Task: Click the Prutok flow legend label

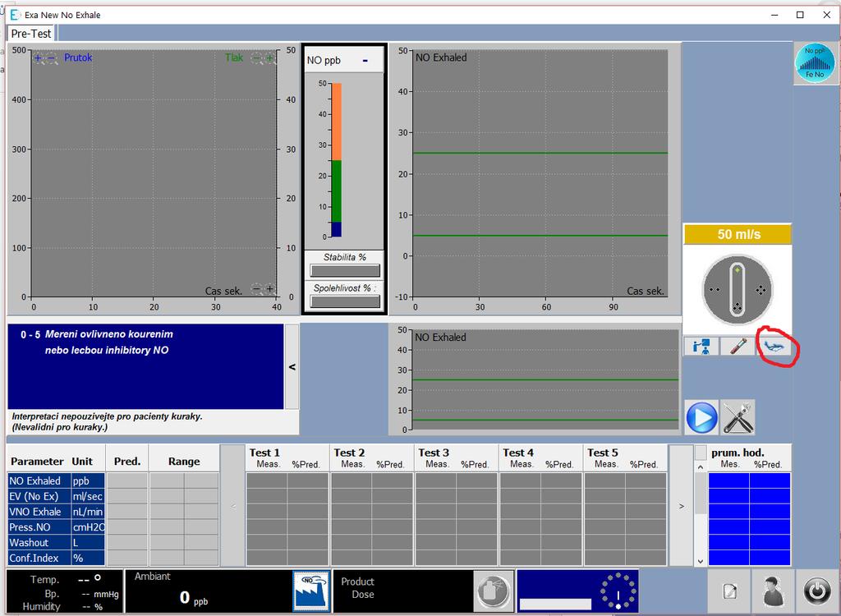Action: pos(78,58)
